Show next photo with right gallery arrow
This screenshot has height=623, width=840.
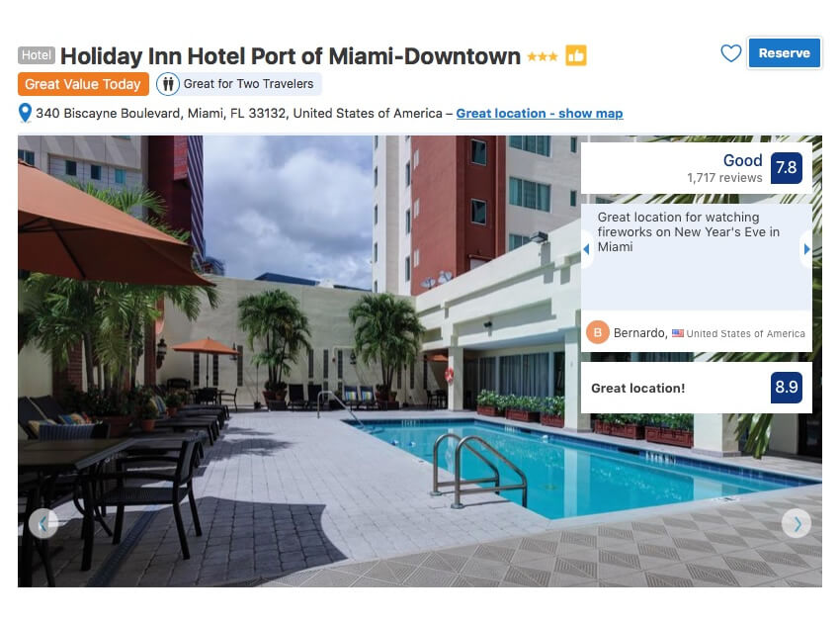pyautogui.click(x=797, y=523)
